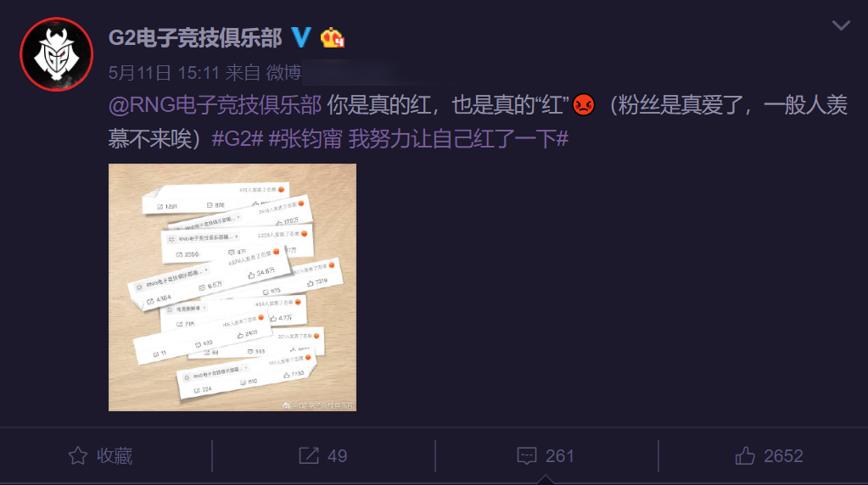The width and height of the screenshot is (868, 485).
Task: Click the blue V verified badge
Action: click(301, 37)
